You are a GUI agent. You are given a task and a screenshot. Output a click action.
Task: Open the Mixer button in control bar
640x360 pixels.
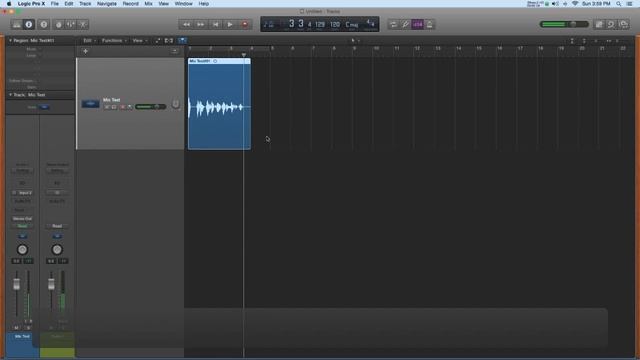pyautogui.click(x=71, y=24)
